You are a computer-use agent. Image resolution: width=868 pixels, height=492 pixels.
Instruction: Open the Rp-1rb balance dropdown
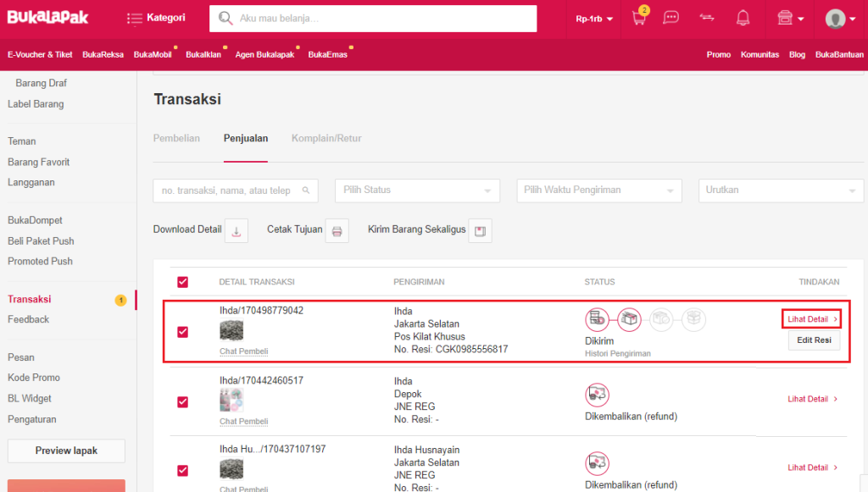click(x=594, y=19)
